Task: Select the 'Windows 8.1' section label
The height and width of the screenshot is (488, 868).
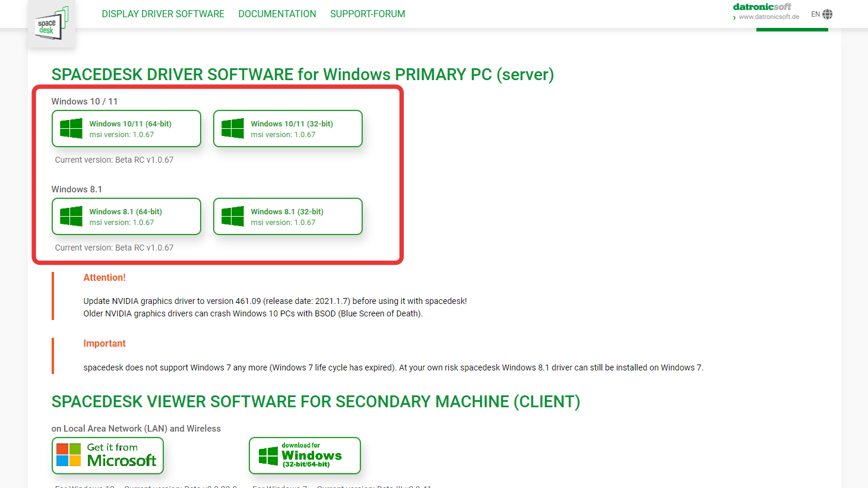Action: 77,189
